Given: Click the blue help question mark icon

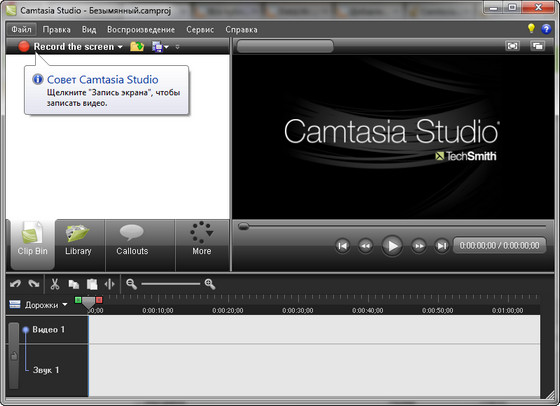Looking at the screenshot, I should pos(546,29).
